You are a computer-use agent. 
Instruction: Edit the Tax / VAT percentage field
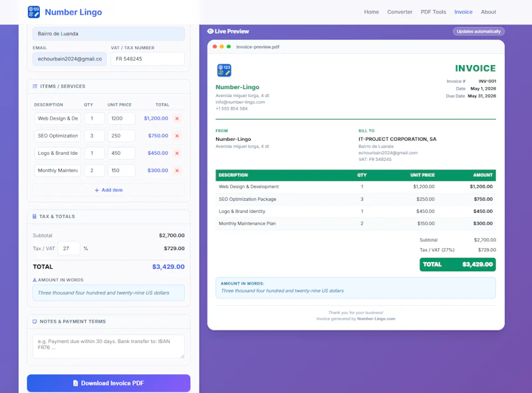tap(69, 249)
